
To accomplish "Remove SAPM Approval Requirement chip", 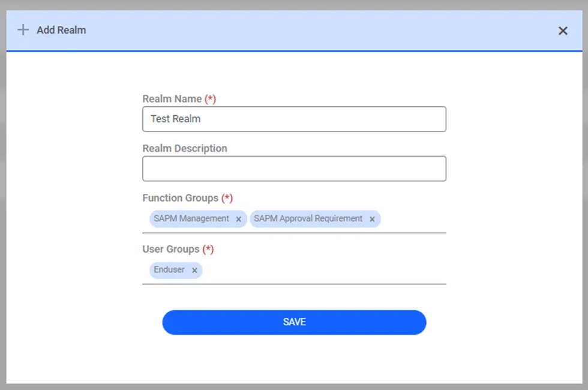I will pos(372,220).
